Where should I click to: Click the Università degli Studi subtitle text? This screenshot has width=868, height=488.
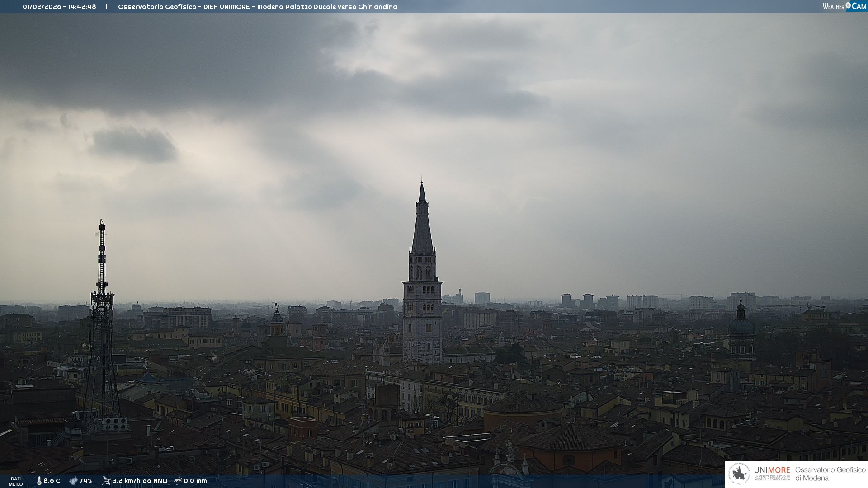[772, 477]
